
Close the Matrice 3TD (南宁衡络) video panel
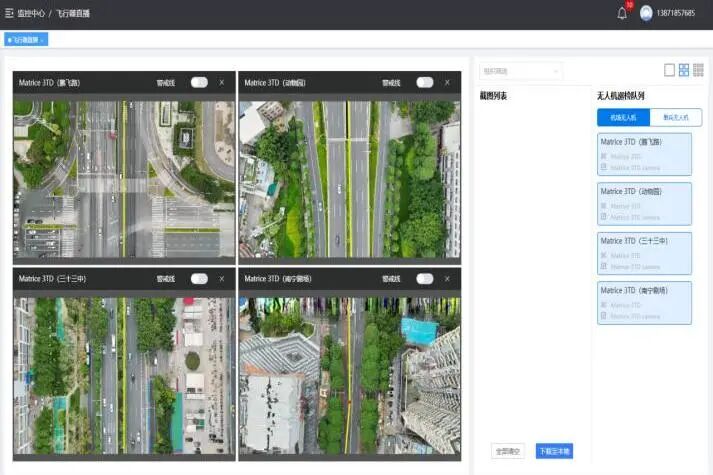pos(447,279)
